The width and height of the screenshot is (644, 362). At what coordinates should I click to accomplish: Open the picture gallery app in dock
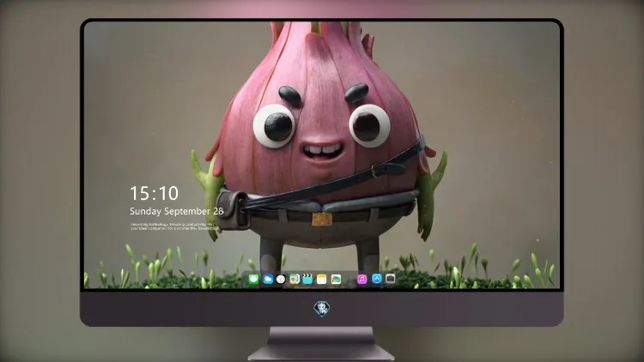pos(336,280)
